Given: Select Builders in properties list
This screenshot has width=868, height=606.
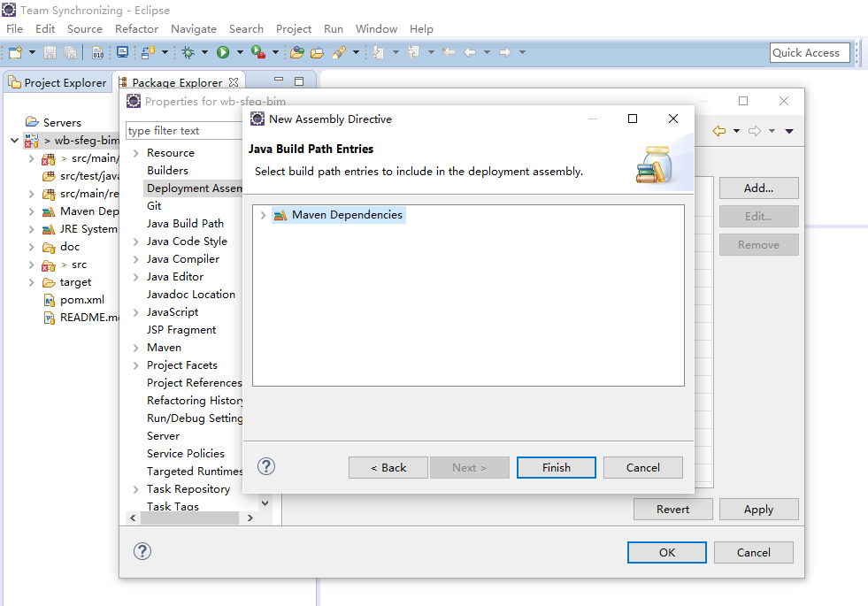Looking at the screenshot, I should [168, 171].
